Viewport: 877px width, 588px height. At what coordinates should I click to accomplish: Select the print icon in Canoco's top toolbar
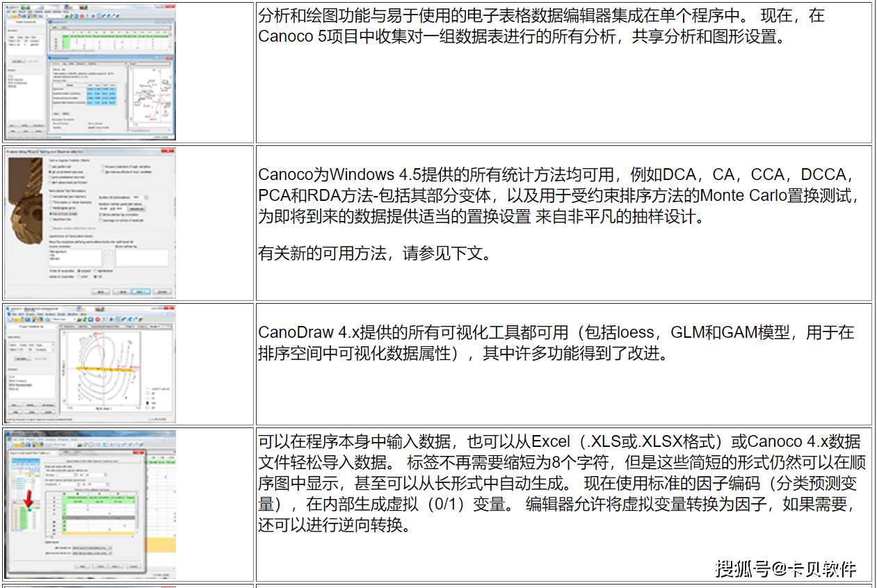[x=41, y=15]
